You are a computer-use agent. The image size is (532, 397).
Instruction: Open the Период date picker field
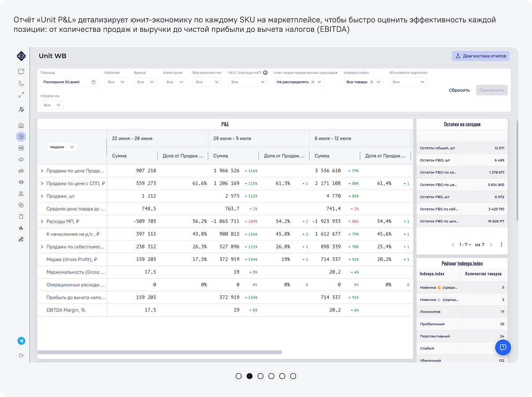pos(69,82)
